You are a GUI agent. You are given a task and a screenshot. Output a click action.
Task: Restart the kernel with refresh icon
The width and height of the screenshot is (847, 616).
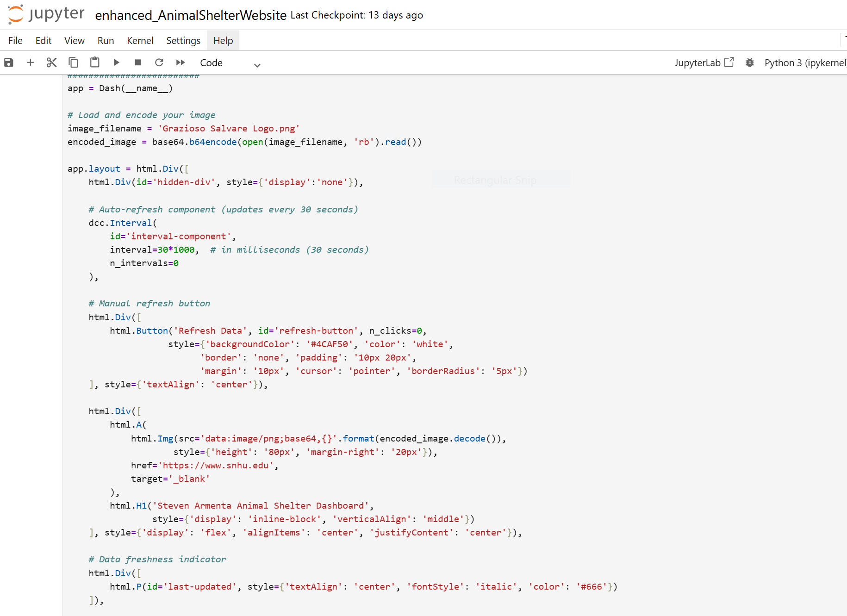(x=159, y=62)
